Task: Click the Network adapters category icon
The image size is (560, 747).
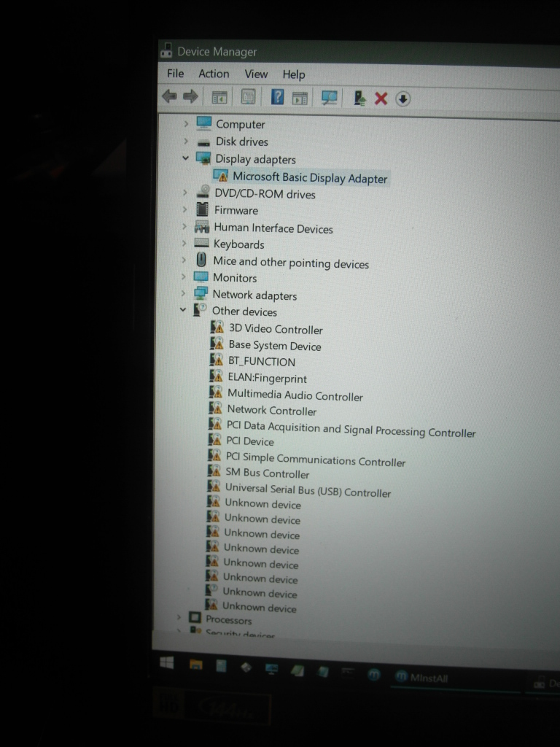Action: tap(201, 293)
